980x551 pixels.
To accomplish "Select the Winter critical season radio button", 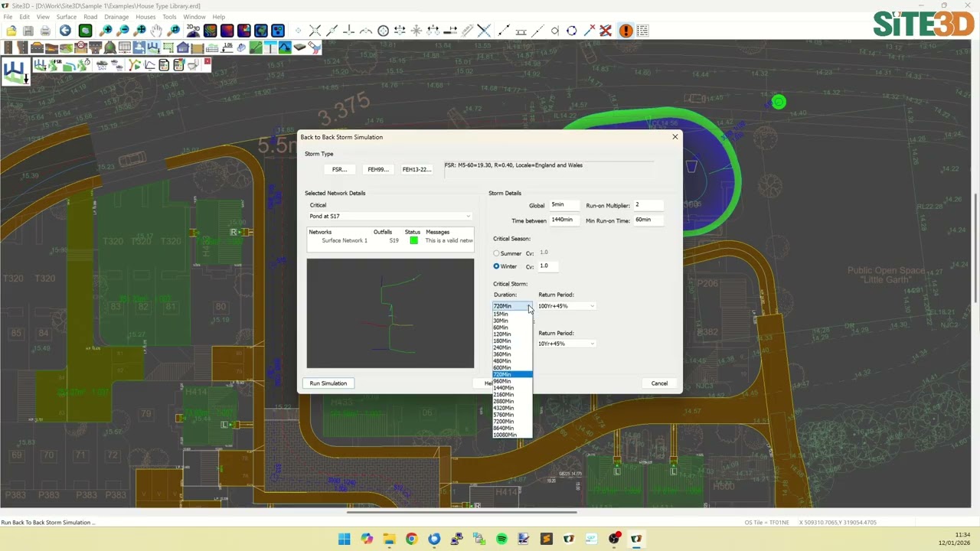I will pyautogui.click(x=496, y=266).
